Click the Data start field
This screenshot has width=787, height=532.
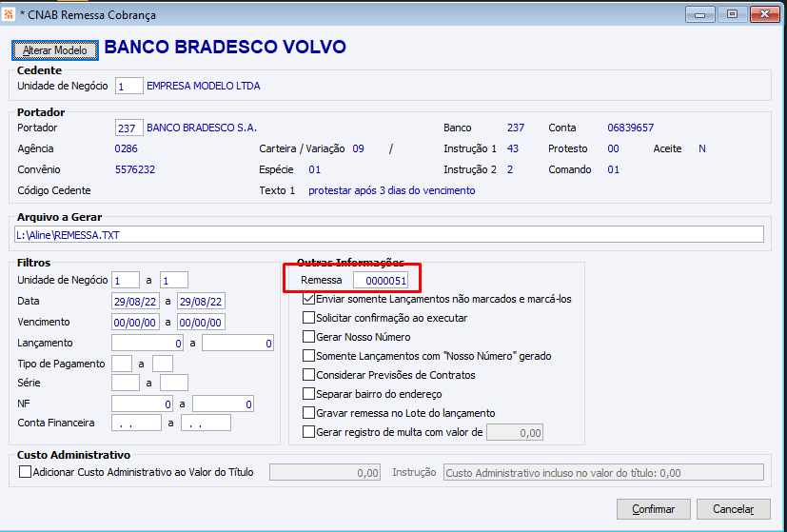click(x=135, y=301)
